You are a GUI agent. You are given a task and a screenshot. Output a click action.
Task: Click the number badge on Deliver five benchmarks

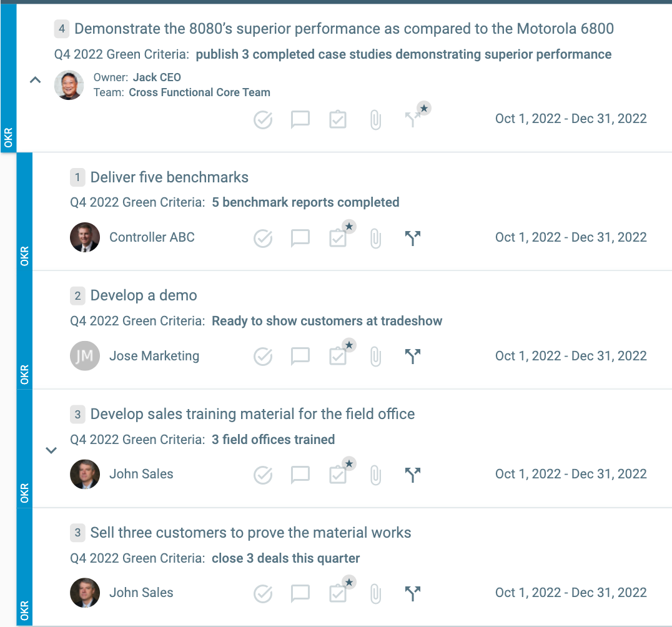coord(77,177)
